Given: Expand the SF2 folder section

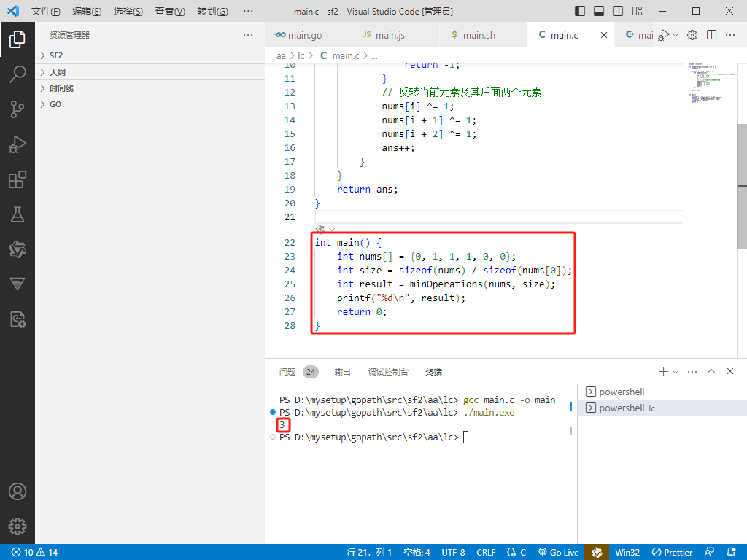Looking at the screenshot, I should tap(150, 55).
